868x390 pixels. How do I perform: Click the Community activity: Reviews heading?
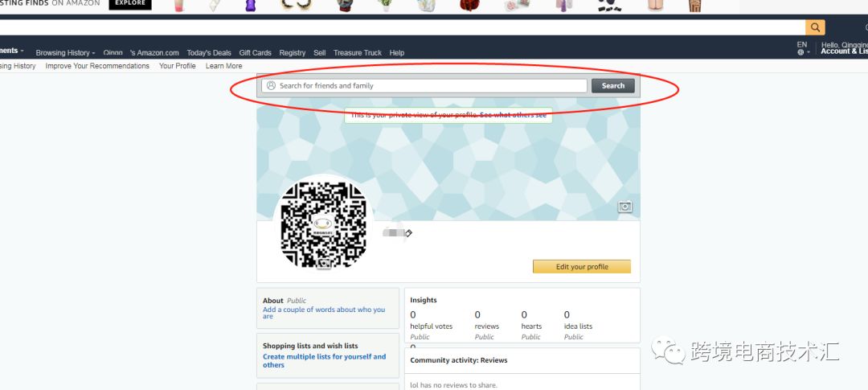(x=459, y=360)
